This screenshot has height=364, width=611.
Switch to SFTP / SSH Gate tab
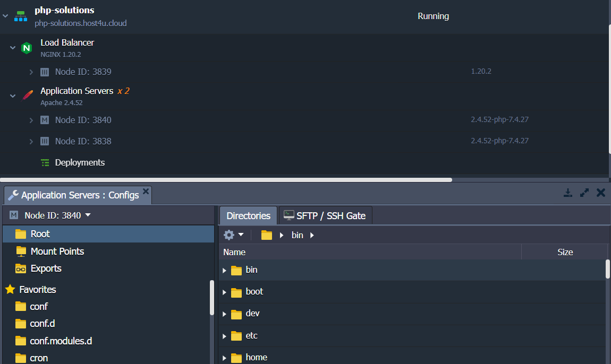tap(325, 215)
